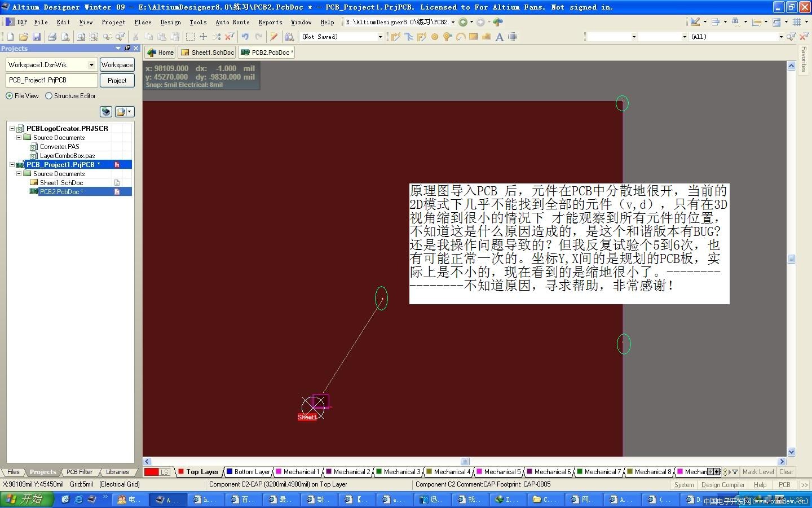Toggle the Mask Level button
812x508 pixels.
tap(758, 472)
